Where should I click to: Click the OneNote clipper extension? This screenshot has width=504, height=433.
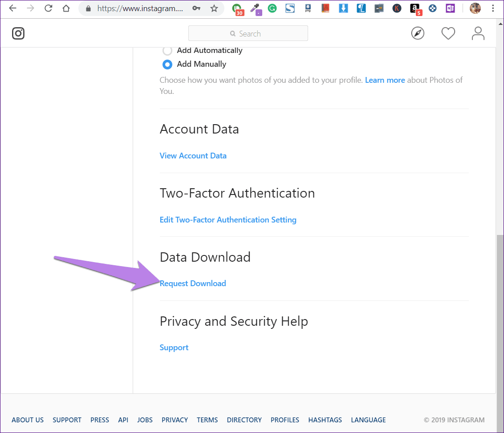[x=450, y=8]
